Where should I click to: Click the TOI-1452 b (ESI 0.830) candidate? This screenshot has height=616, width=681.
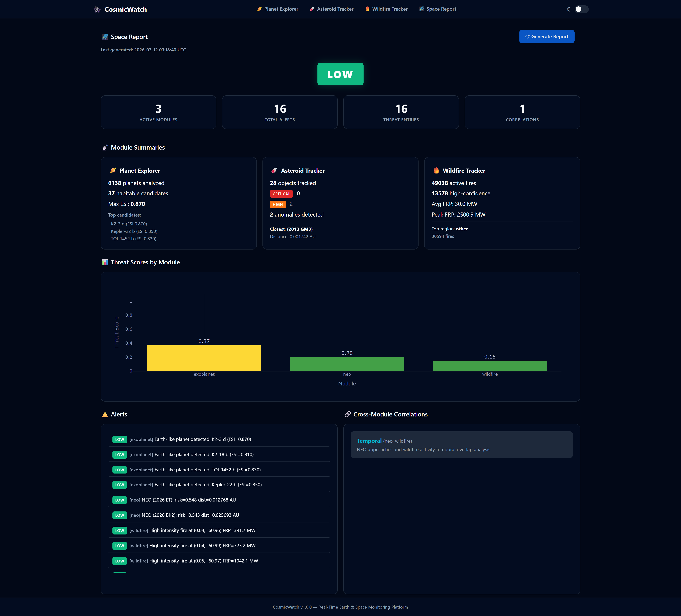[x=133, y=239]
